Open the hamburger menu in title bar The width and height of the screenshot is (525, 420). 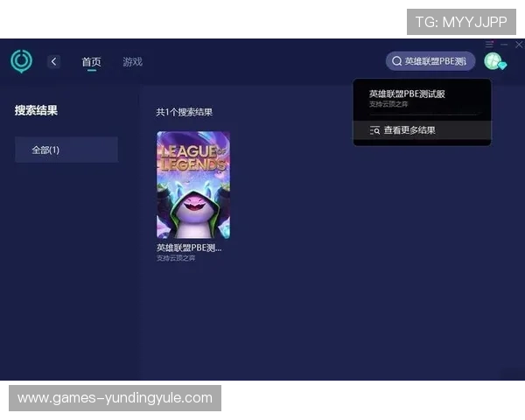489,45
